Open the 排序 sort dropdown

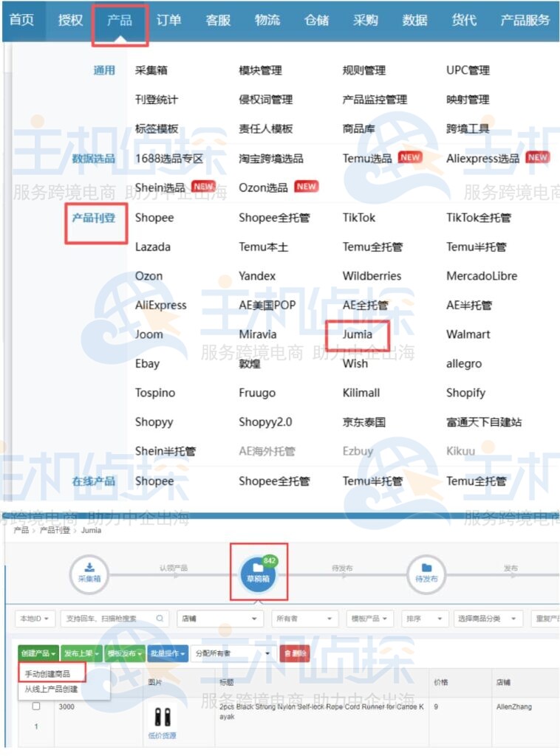pos(425,619)
